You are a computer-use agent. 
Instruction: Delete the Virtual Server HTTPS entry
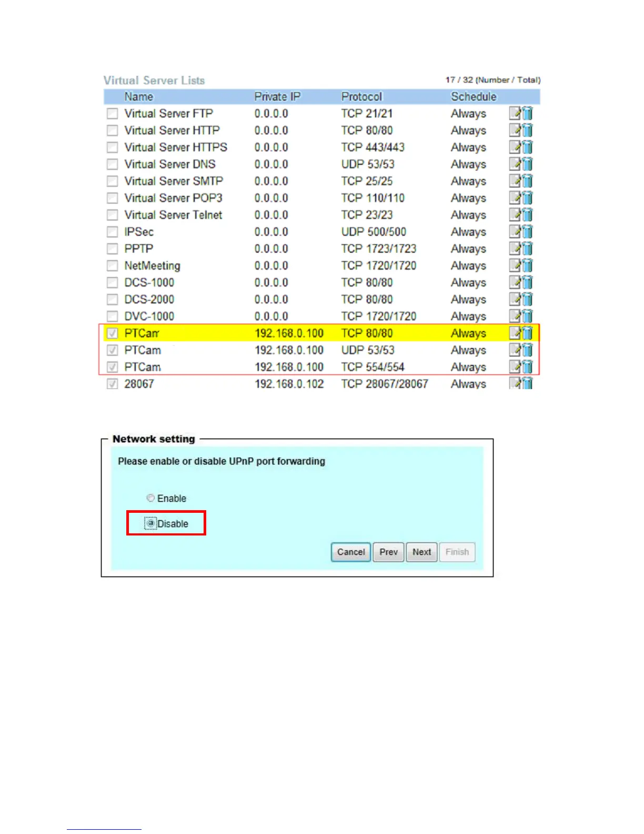coord(527,147)
